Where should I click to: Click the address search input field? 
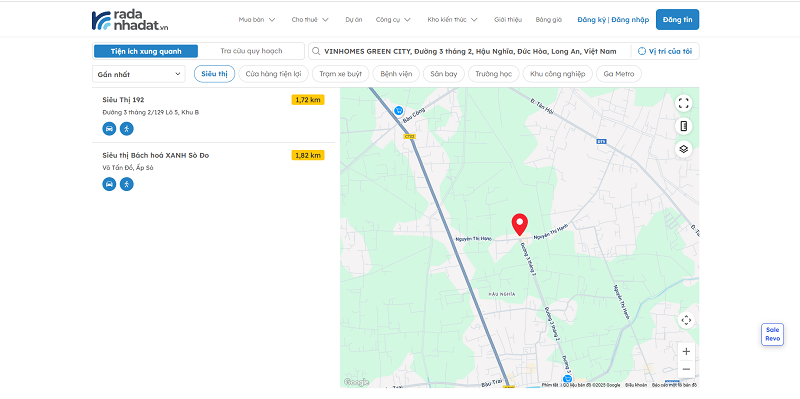pos(469,51)
